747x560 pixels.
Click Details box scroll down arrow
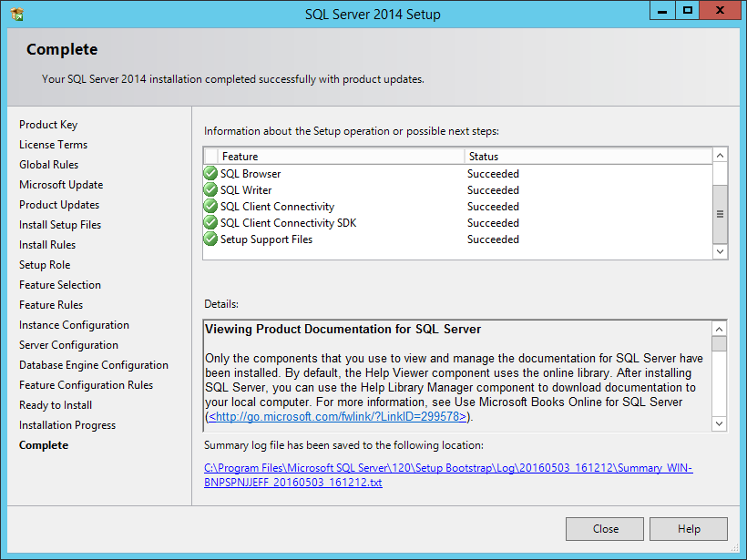point(719,423)
